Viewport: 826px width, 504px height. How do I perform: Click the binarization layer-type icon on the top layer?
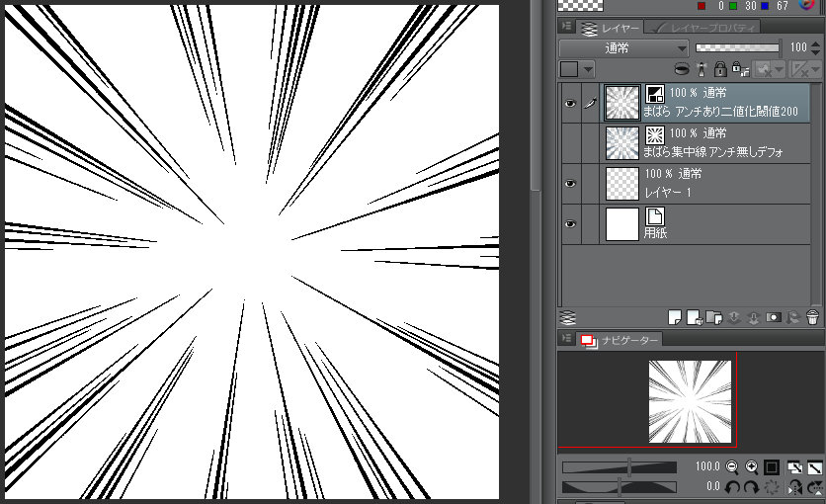655,94
